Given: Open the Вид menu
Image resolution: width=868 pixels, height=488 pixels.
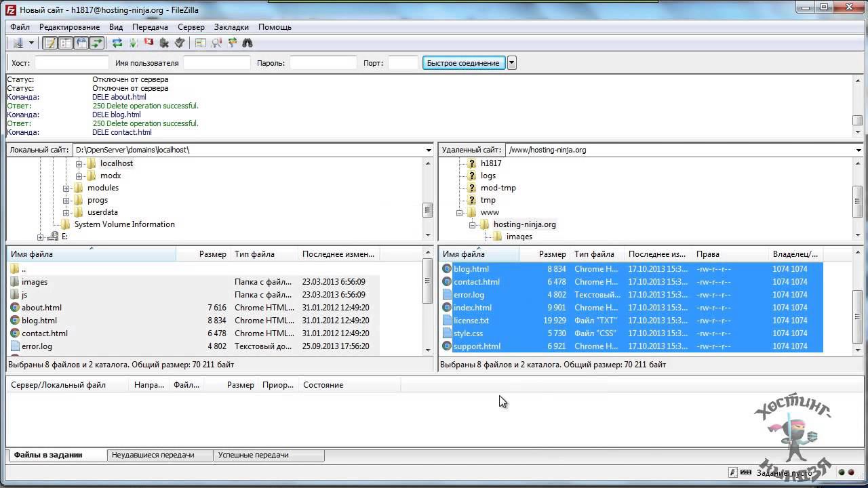Looking at the screenshot, I should pos(116,27).
